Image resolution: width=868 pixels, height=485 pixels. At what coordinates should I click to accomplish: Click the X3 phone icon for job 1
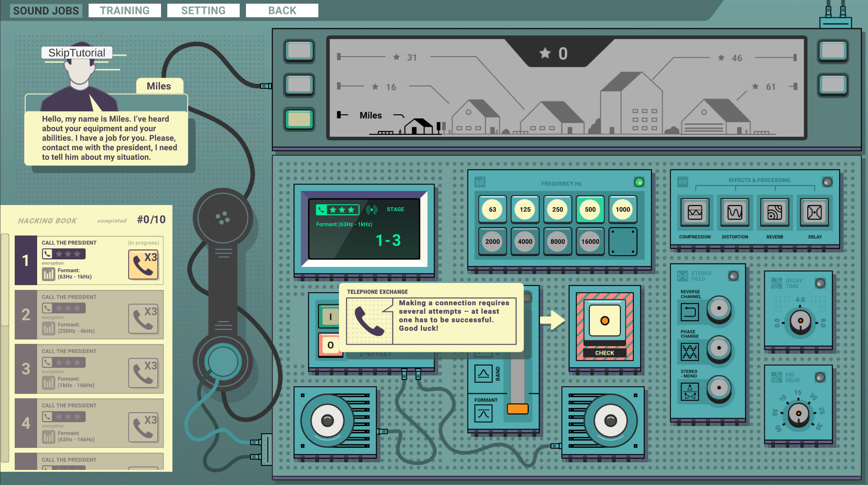tap(143, 265)
